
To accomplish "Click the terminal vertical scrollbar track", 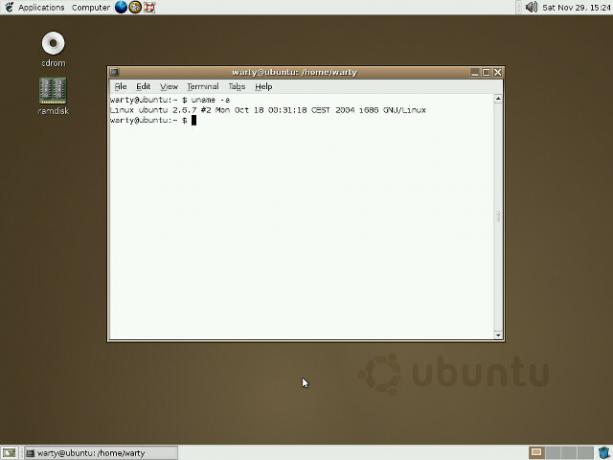I will [498, 217].
